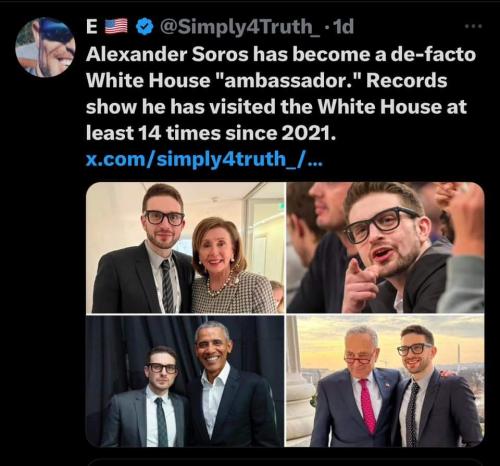500x466 pixels.
Task: Click the American flag emoji
Action: point(116,26)
